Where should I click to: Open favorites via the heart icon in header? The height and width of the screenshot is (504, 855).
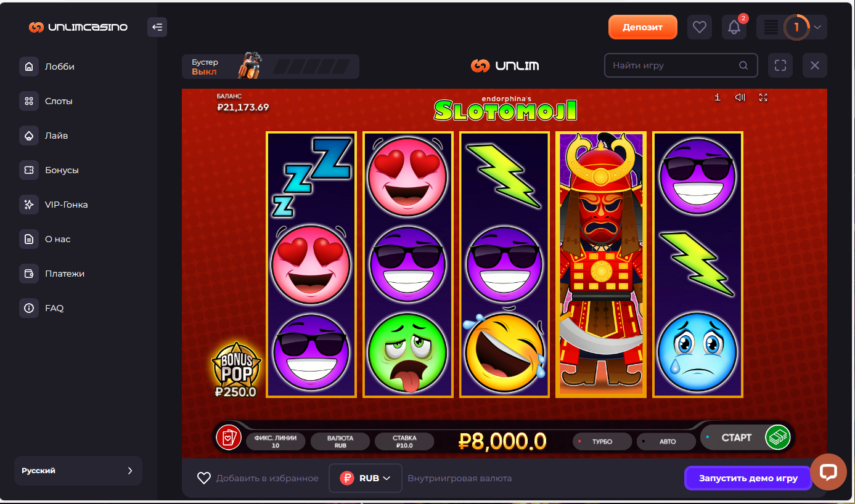(700, 27)
